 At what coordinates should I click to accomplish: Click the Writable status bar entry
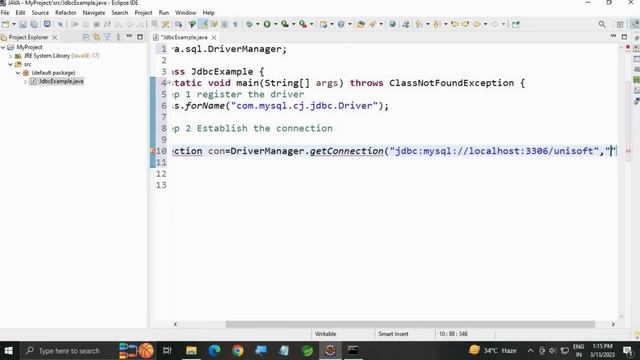(x=325, y=334)
